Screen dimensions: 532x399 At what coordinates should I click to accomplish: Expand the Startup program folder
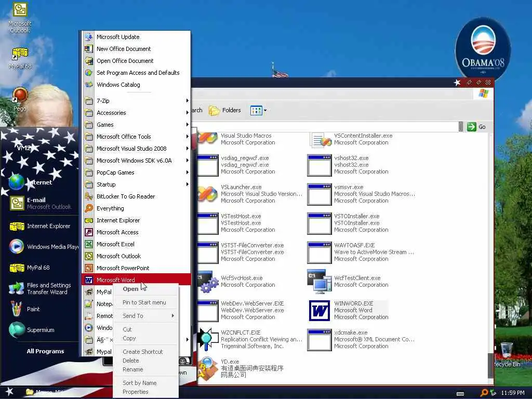[136, 184]
